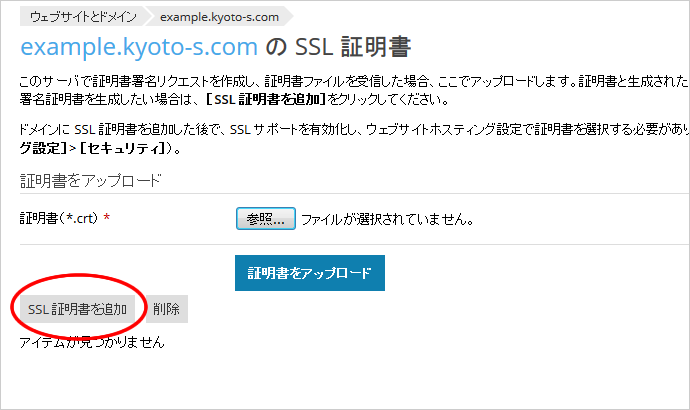Screen dimensions: 690x410
Task: Click bold [セキュリティ] text in description
Action: pyautogui.click(x=122, y=148)
